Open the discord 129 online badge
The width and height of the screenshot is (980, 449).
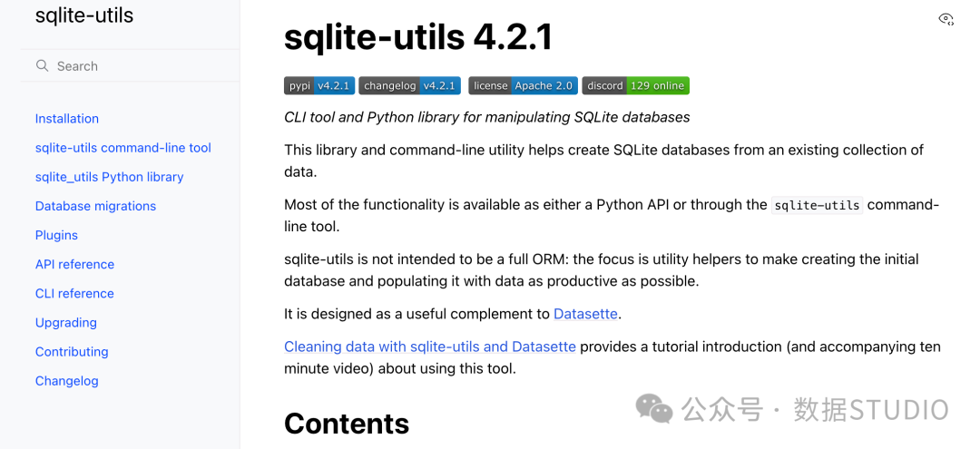(x=635, y=85)
